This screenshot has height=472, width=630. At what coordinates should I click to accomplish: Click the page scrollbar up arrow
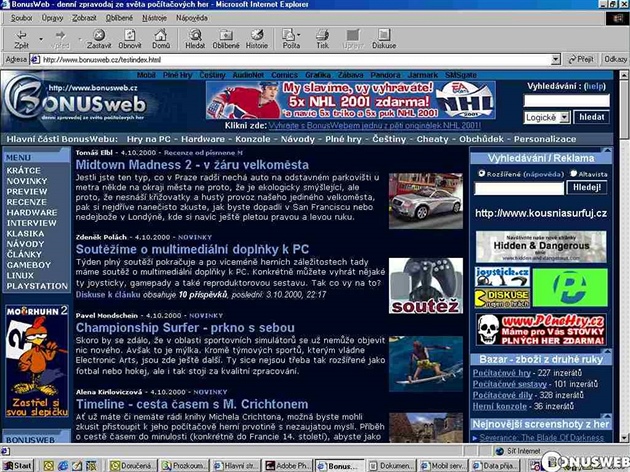click(x=624, y=75)
